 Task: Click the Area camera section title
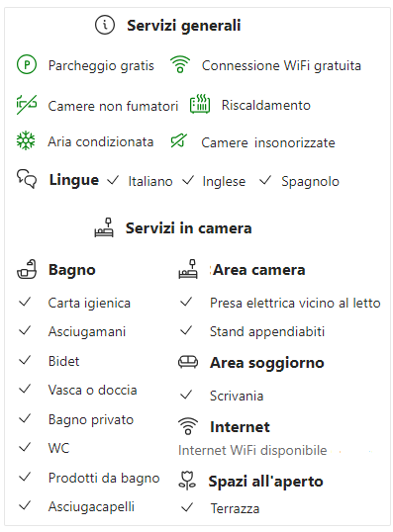(x=258, y=270)
